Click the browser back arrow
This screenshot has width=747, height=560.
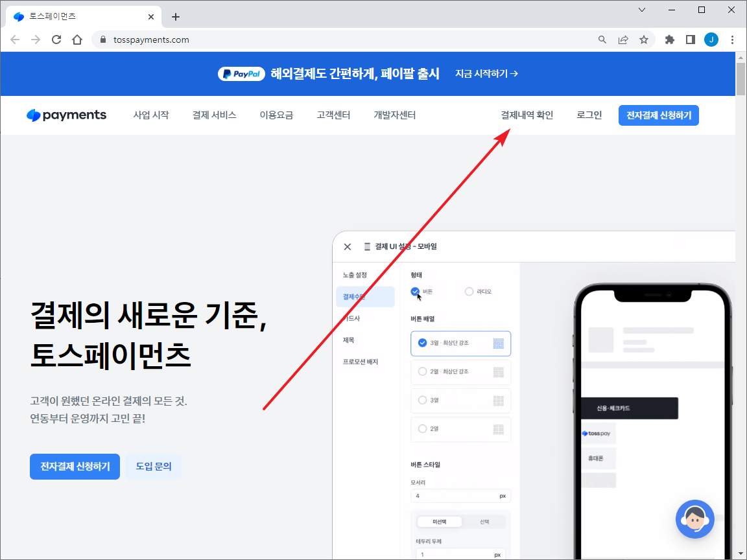click(x=15, y=40)
